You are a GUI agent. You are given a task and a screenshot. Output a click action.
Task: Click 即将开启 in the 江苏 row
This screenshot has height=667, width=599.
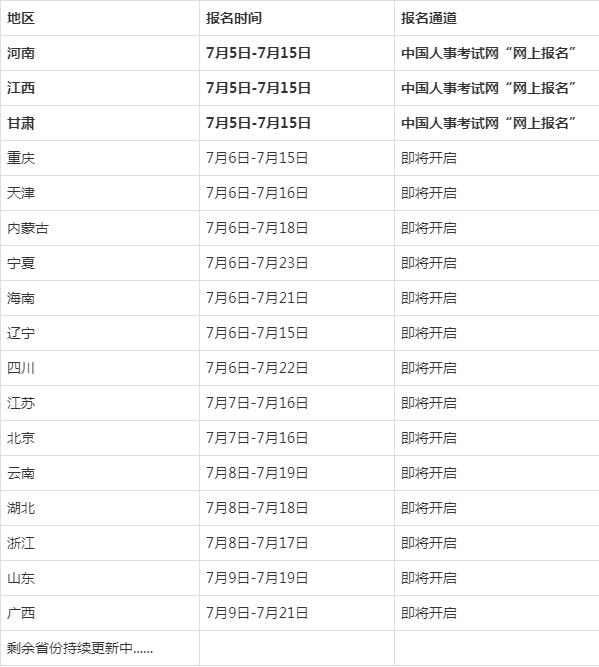pos(428,403)
